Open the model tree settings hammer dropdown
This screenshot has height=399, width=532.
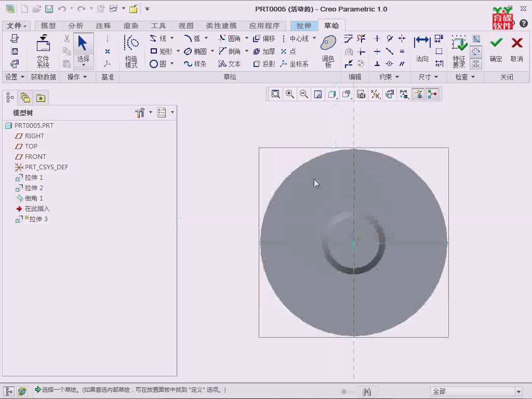[143, 113]
